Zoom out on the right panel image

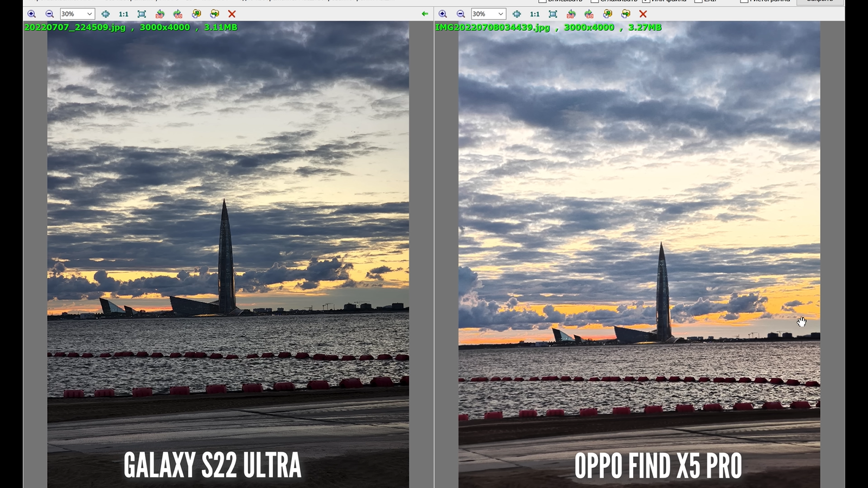pyautogui.click(x=461, y=14)
